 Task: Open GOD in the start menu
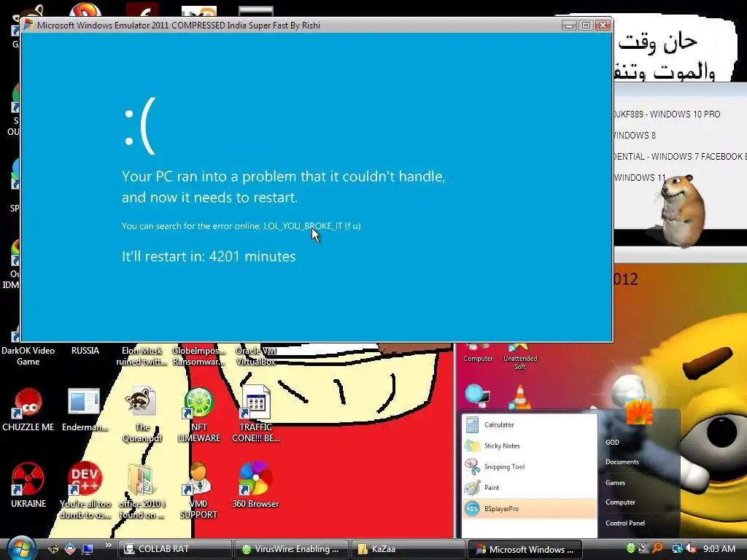[612, 442]
